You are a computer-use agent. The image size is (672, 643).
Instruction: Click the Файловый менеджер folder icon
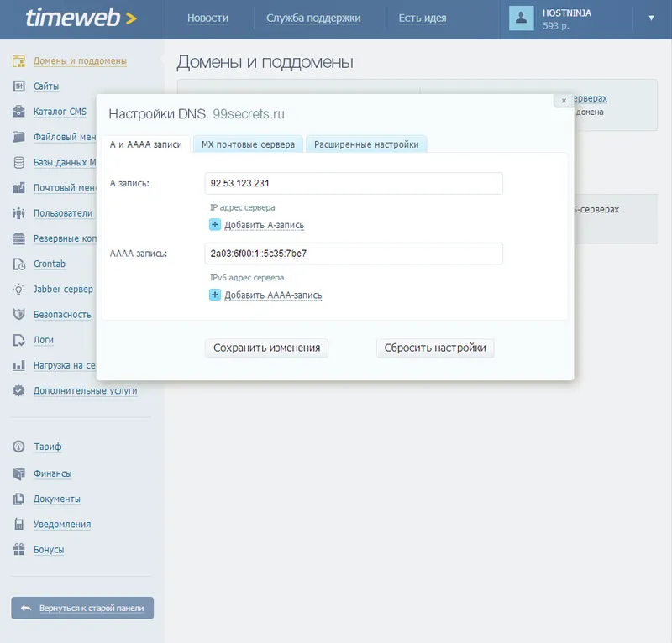click(18, 137)
